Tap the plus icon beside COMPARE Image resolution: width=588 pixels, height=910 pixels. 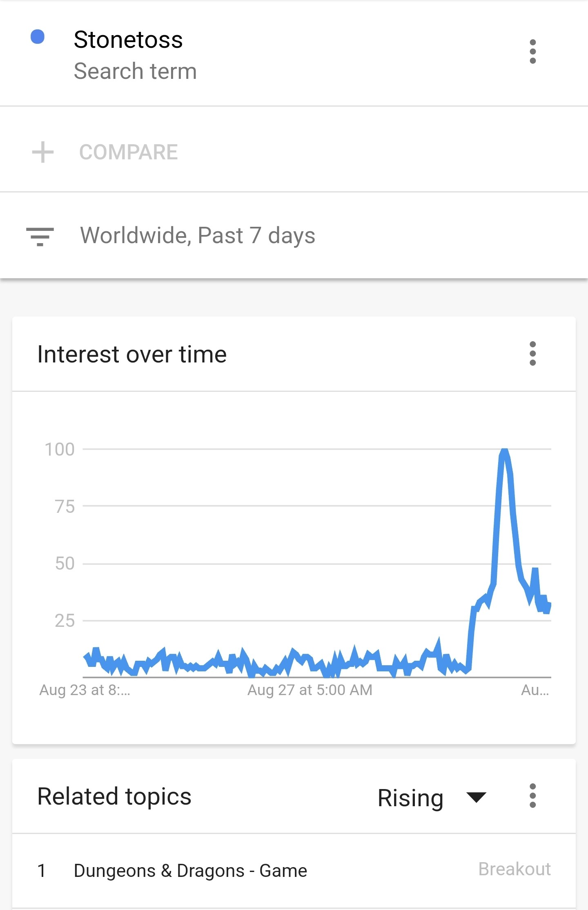coord(43,152)
